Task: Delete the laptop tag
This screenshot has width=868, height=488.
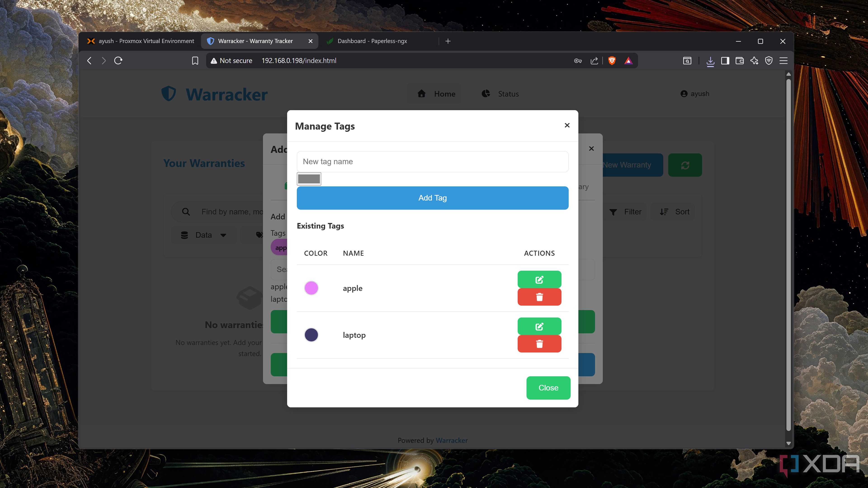Action: click(x=539, y=344)
